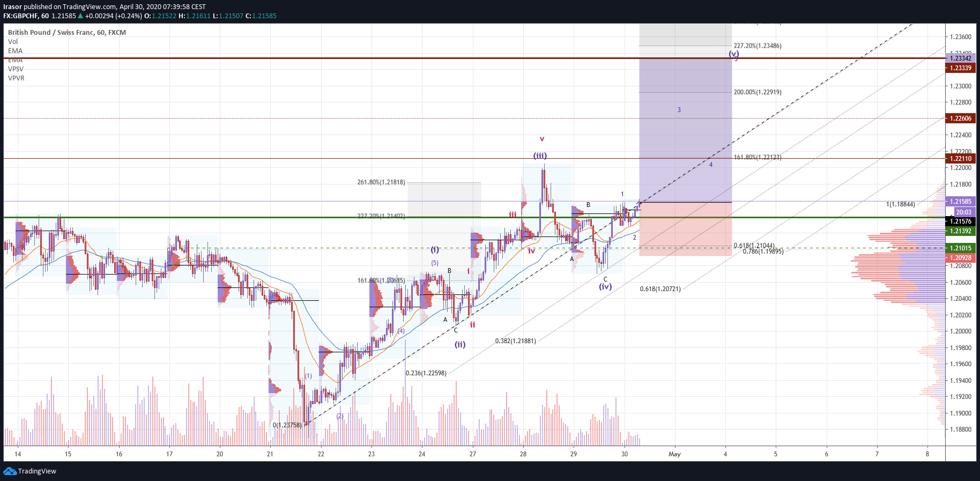
Task: Select the (iv) wave label below the pullback
Action: (x=605, y=287)
